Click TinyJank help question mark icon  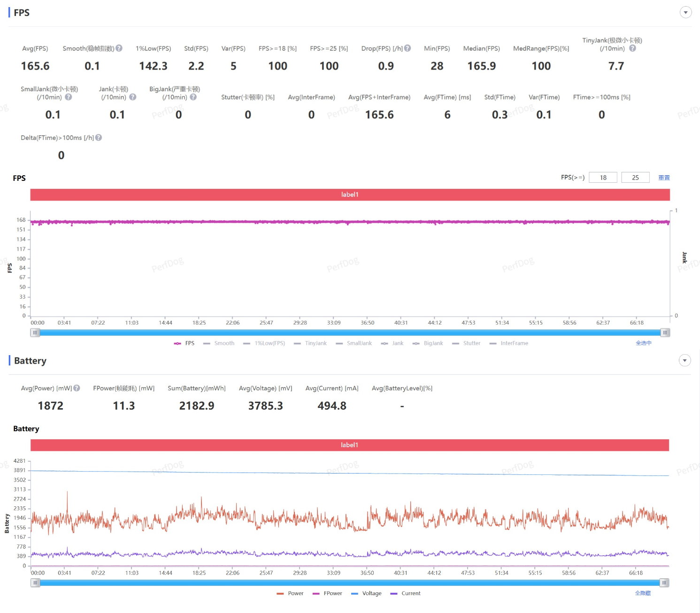(x=632, y=48)
